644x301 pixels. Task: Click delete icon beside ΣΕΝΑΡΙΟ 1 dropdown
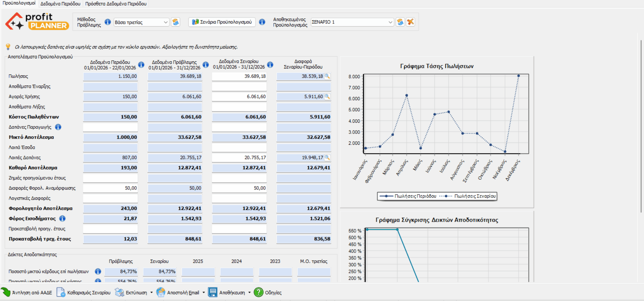click(x=411, y=22)
